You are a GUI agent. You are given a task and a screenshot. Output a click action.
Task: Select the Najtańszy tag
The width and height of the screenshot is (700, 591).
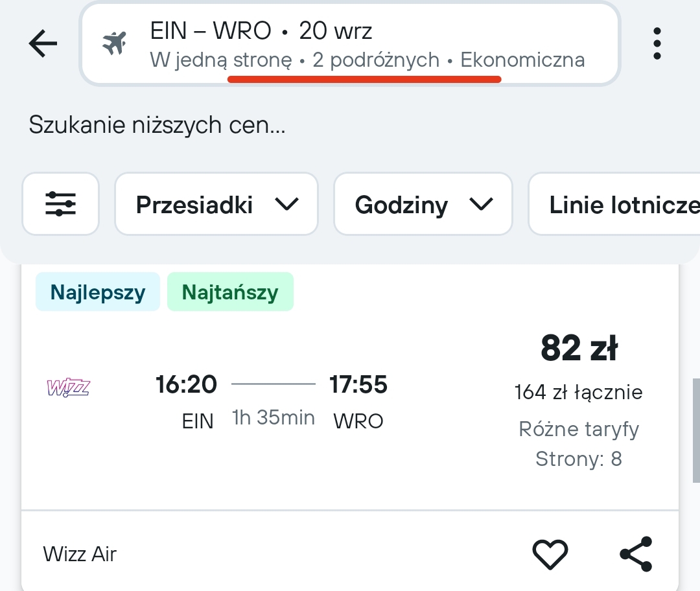click(x=230, y=292)
